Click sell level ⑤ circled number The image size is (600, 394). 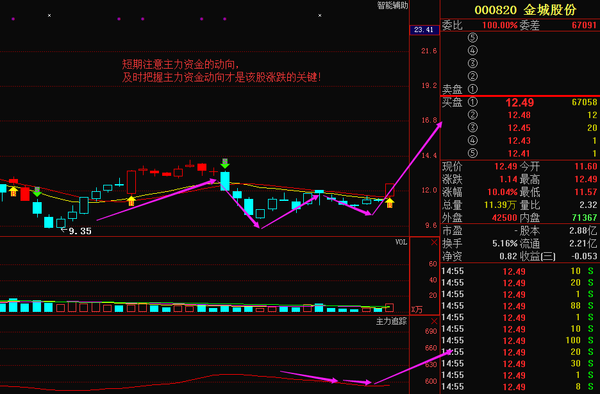(473, 37)
